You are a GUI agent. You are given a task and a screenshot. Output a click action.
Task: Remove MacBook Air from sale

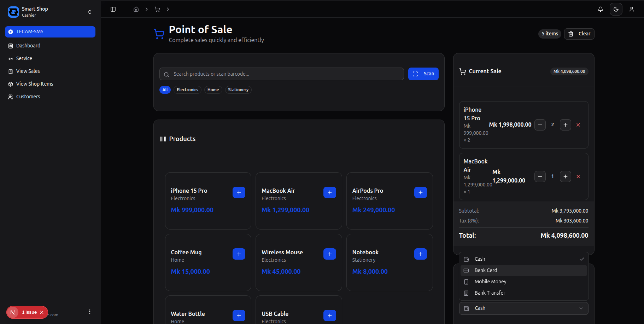578,177
